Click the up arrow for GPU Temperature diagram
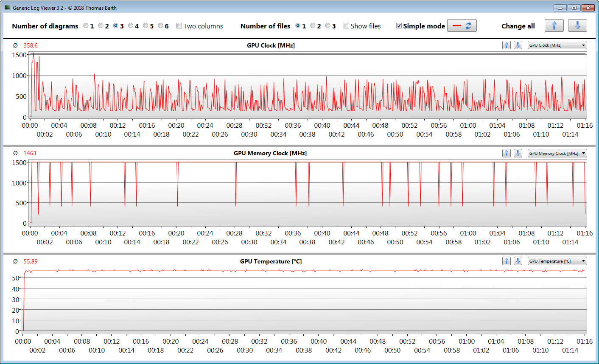This screenshot has height=364, width=599. (x=507, y=261)
